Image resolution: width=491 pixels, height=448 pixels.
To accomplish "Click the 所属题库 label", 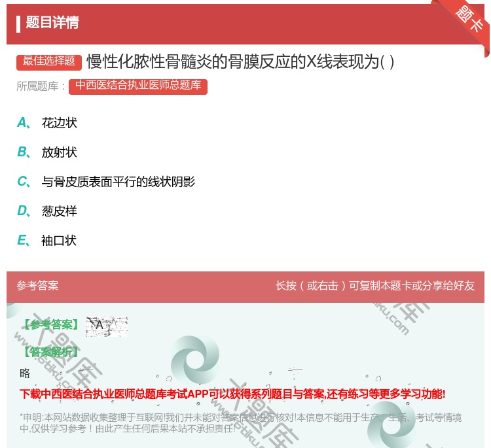I will click(x=41, y=86).
